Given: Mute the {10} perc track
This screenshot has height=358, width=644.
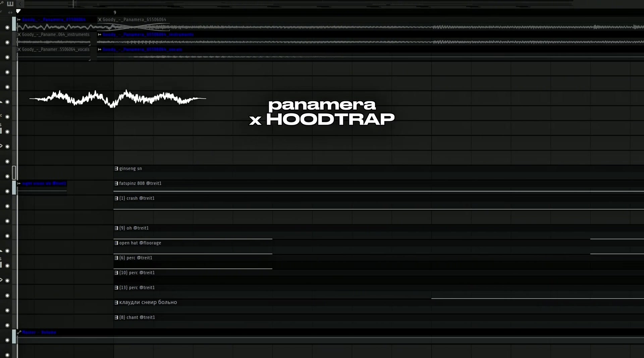Looking at the screenshot, I should click(x=7, y=281).
